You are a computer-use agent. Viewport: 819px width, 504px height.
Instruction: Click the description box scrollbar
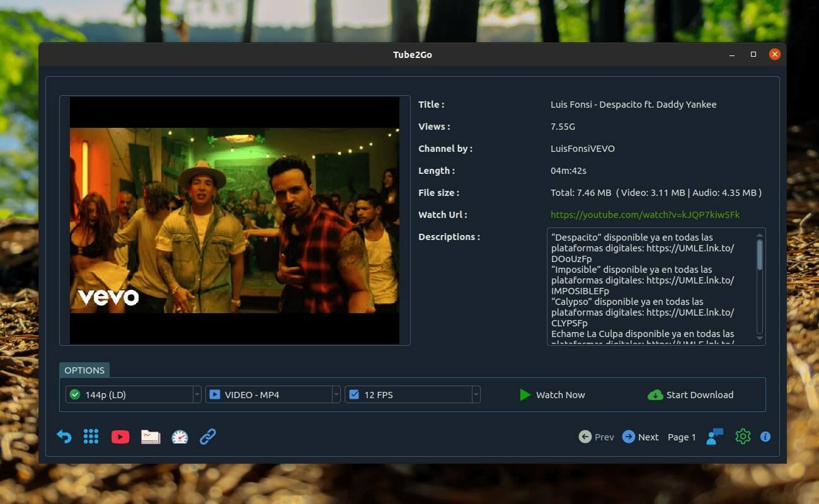tap(760, 255)
